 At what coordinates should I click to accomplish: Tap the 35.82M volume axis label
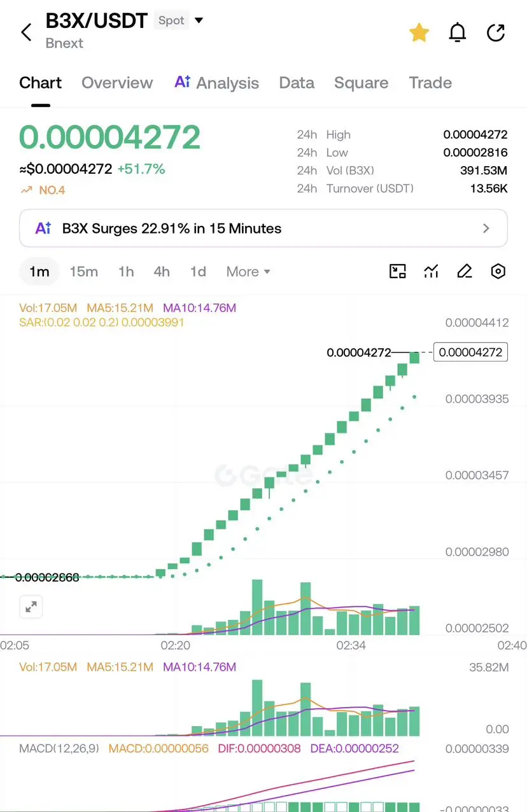(x=488, y=668)
